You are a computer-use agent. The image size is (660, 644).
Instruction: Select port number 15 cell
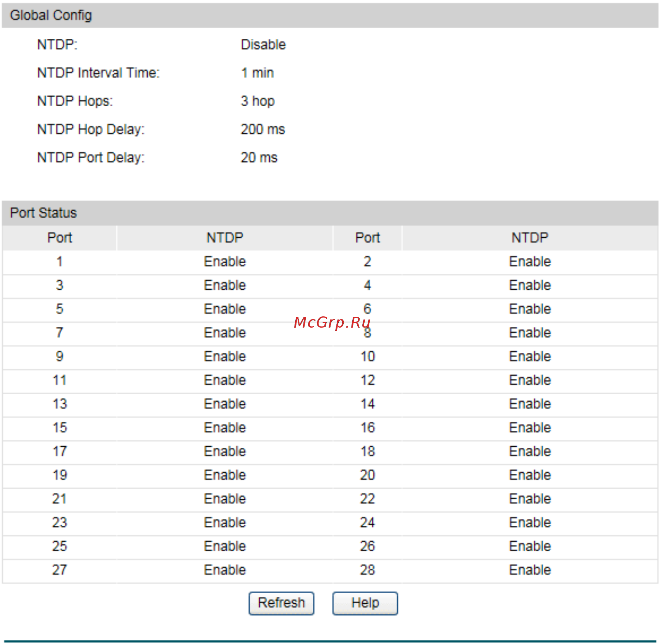click(x=60, y=428)
